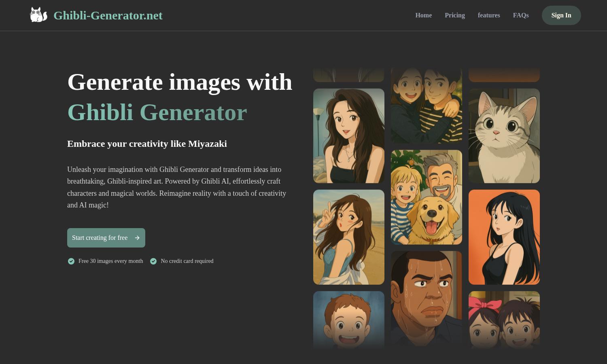
Task: Open black-haired woman on orange background thumbnail
Action: tap(504, 237)
